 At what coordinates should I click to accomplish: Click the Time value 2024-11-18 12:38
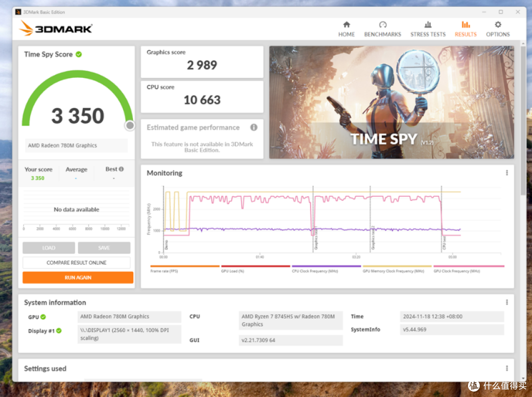pyautogui.click(x=452, y=316)
